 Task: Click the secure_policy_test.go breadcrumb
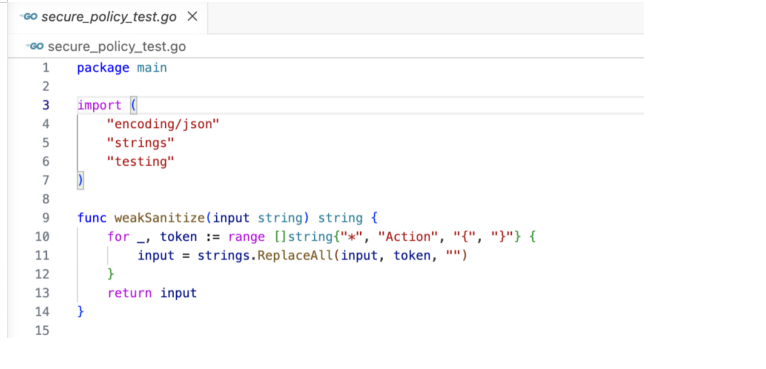[117, 46]
